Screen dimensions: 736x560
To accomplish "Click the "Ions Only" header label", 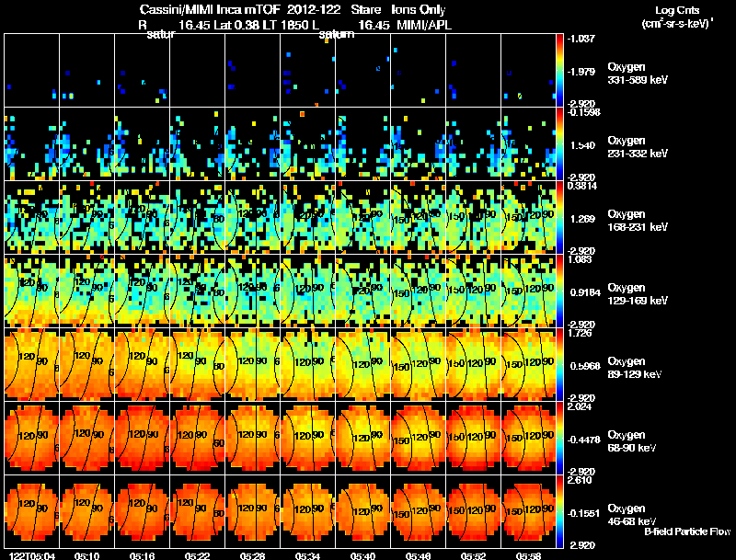I will point(419,10).
